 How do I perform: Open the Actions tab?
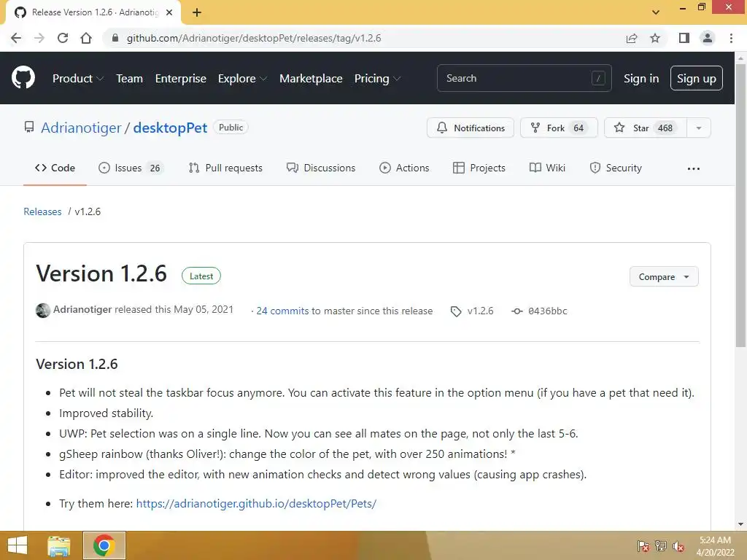[x=404, y=168]
